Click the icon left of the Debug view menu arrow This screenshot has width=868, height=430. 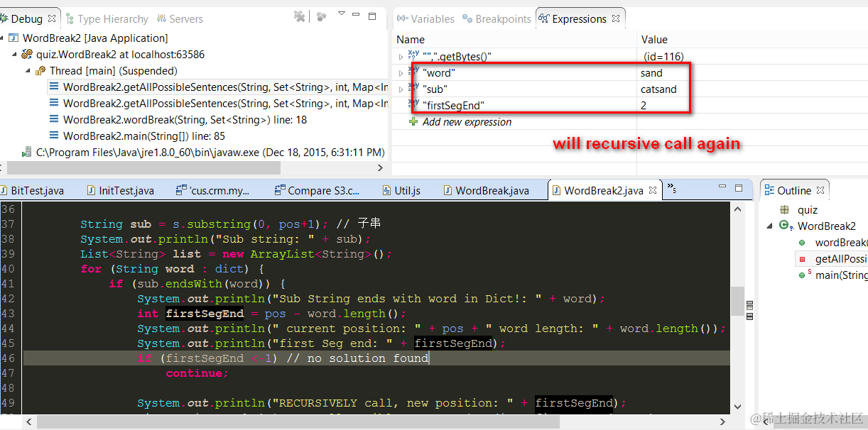(322, 16)
